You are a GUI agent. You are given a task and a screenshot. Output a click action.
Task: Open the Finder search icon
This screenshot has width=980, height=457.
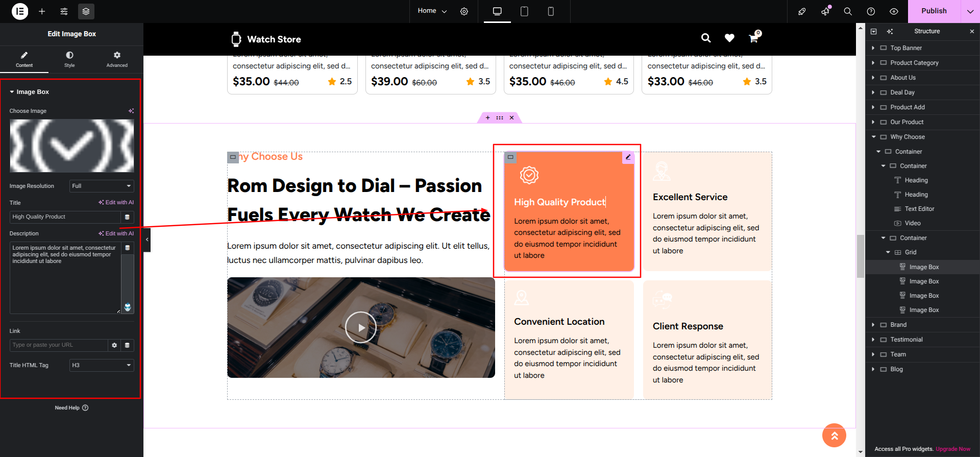pyautogui.click(x=848, y=11)
